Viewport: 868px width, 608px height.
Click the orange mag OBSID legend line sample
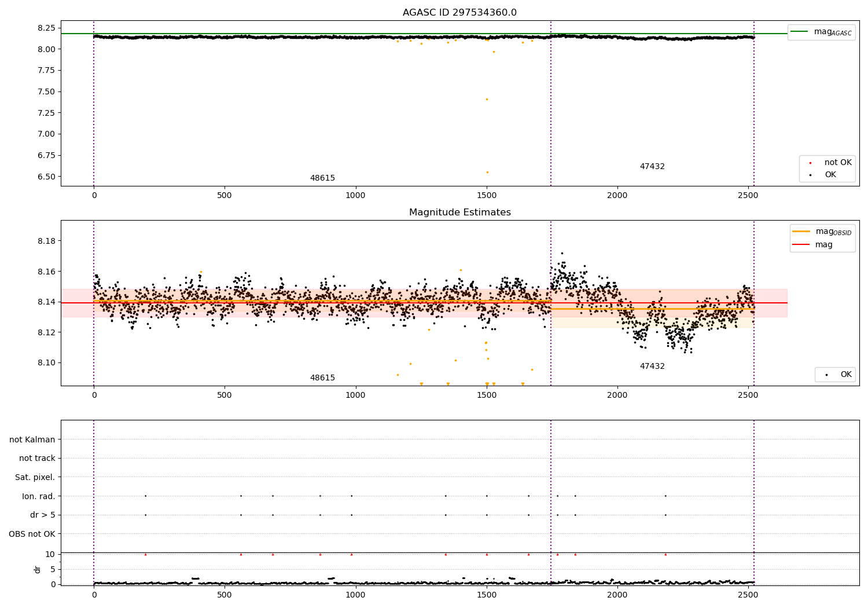pos(801,232)
